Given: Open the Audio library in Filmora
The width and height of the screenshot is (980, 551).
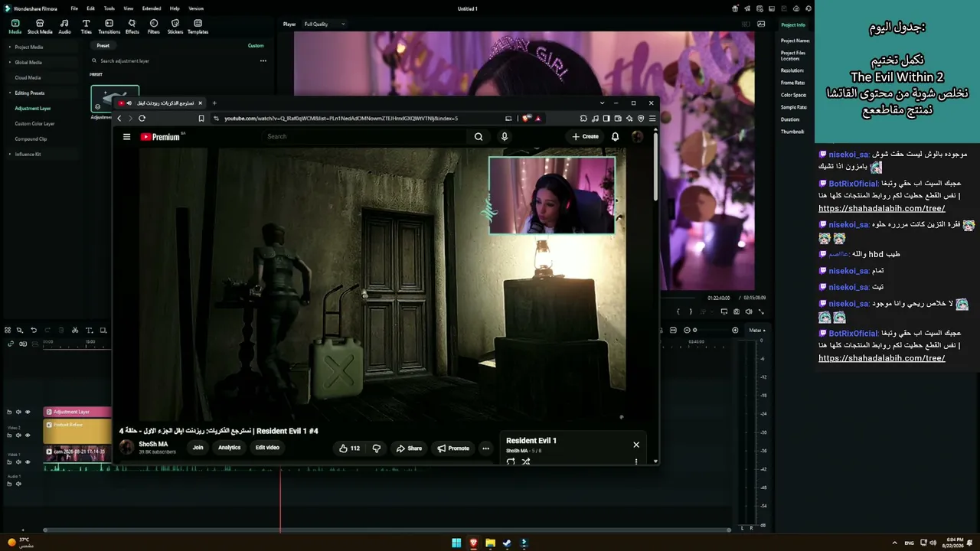Looking at the screenshot, I should click(x=64, y=27).
